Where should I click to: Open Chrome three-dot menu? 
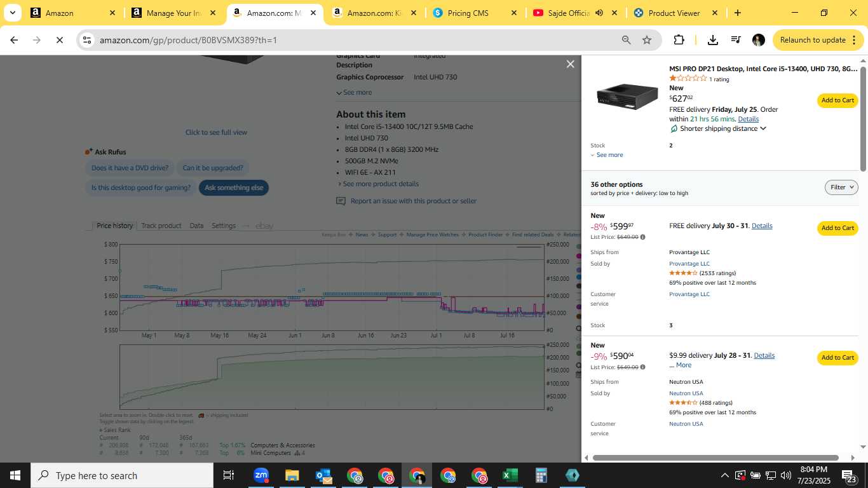click(853, 40)
